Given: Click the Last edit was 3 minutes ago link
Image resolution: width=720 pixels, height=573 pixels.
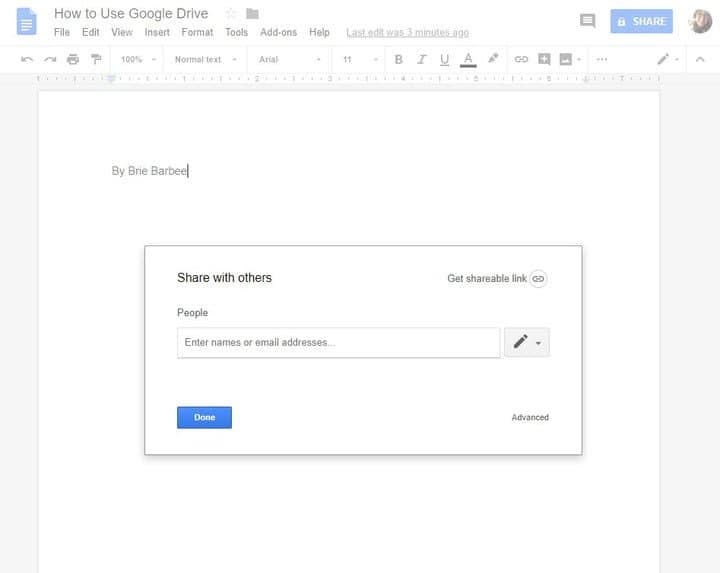Looking at the screenshot, I should [x=407, y=33].
